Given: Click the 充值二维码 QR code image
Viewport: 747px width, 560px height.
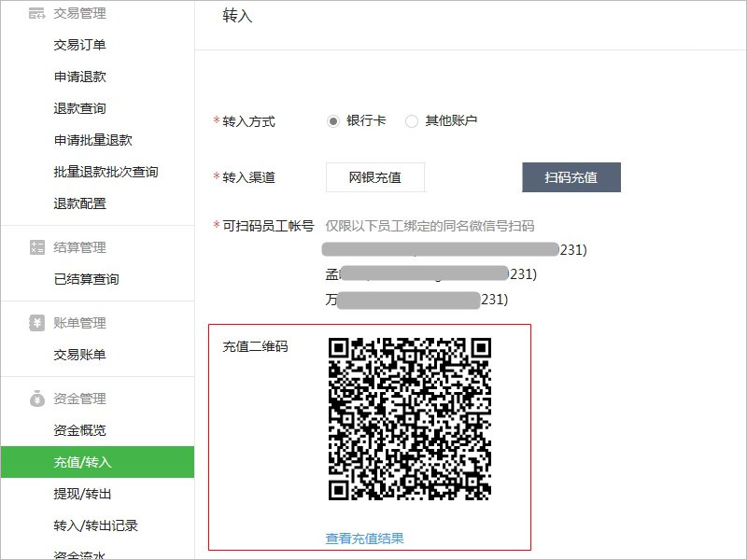Looking at the screenshot, I should click(x=410, y=419).
